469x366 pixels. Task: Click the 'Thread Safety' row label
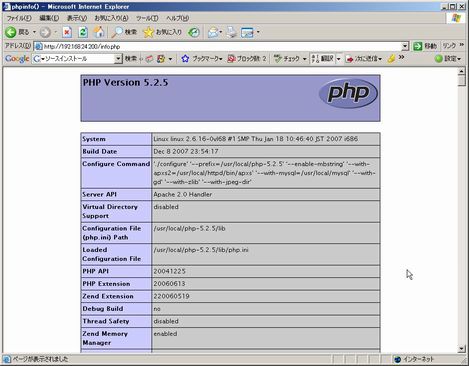tap(106, 321)
